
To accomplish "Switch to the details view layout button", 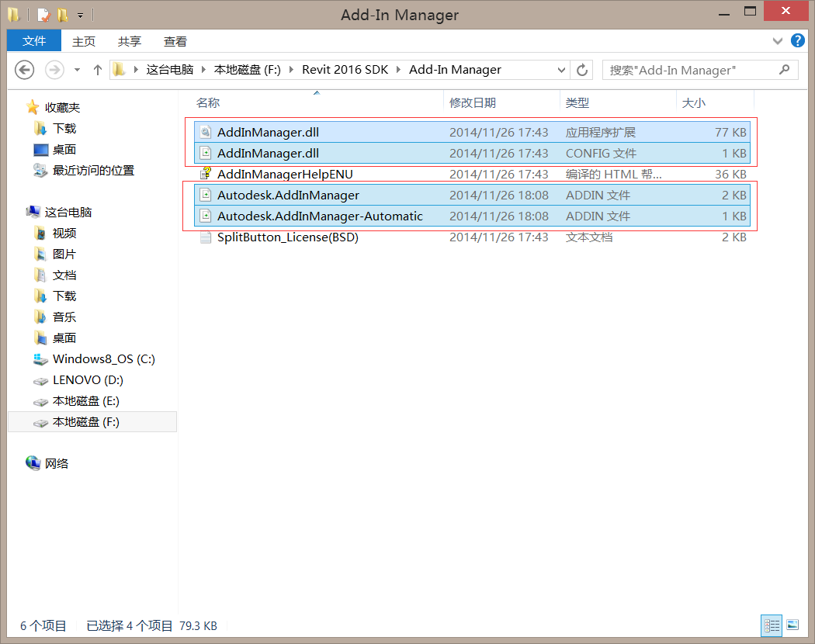I will point(772,625).
